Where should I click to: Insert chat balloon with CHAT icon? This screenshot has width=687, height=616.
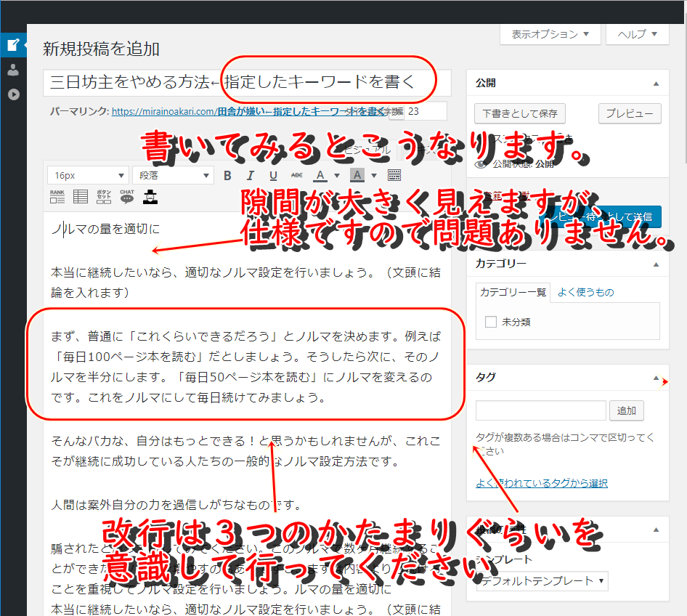[127, 197]
